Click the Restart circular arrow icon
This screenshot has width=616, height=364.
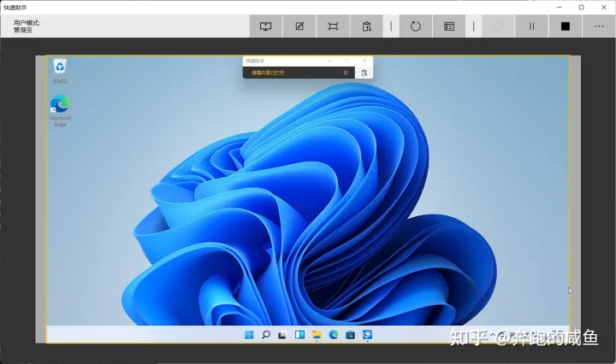[415, 26]
